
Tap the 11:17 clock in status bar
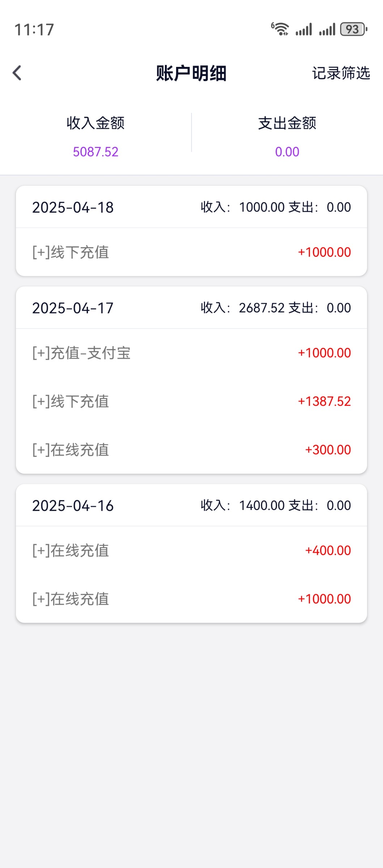point(34,30)
